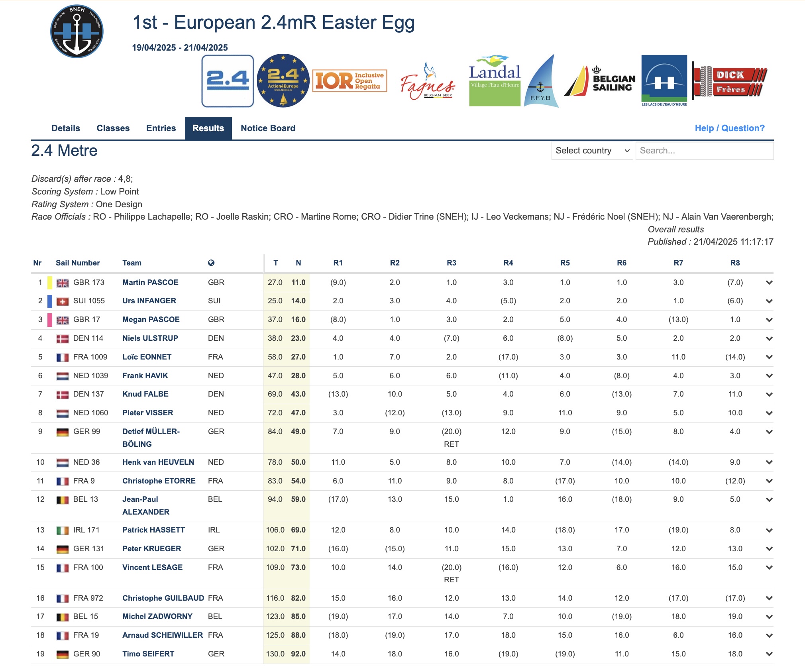Screen dimensions: 805x672
Task: Click the Irish flag beside IRL 171
Action: (x=63, y=531)
